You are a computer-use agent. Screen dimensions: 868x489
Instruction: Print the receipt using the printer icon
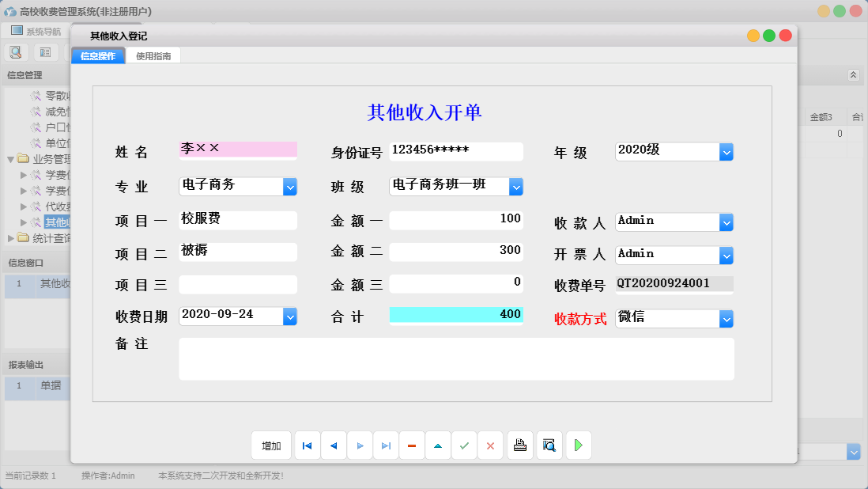click(520, 445)
